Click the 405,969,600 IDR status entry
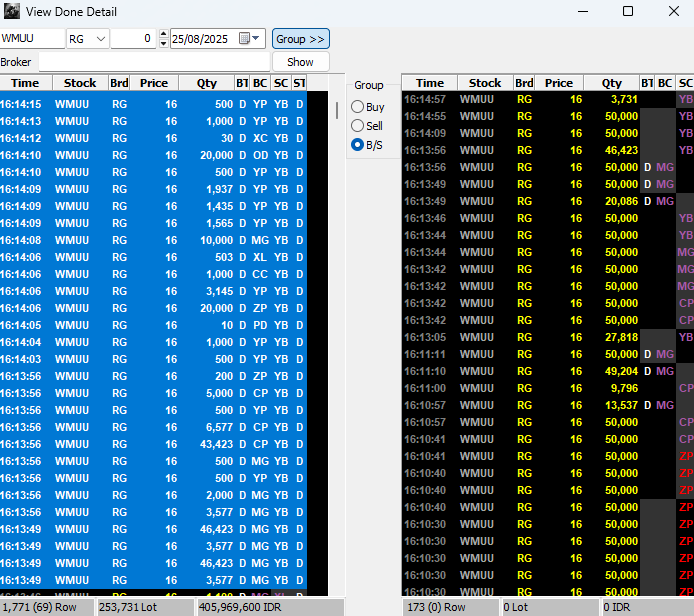 click(x=269, y=607)
